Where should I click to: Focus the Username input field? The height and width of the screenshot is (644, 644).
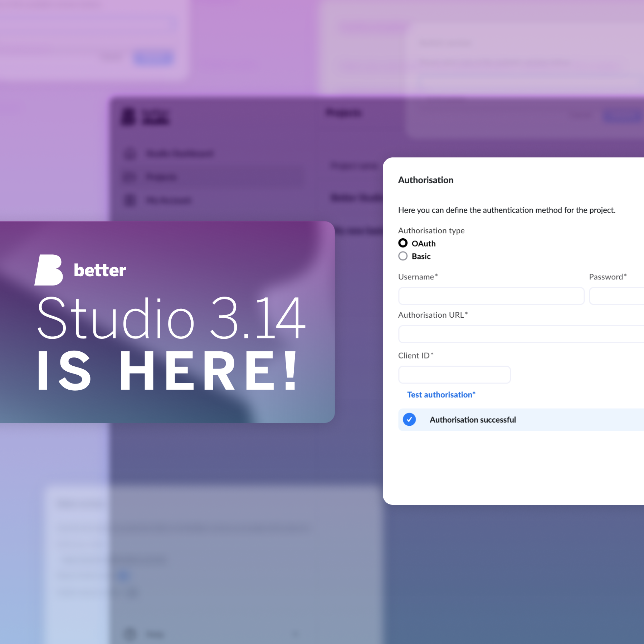[491, 296]
